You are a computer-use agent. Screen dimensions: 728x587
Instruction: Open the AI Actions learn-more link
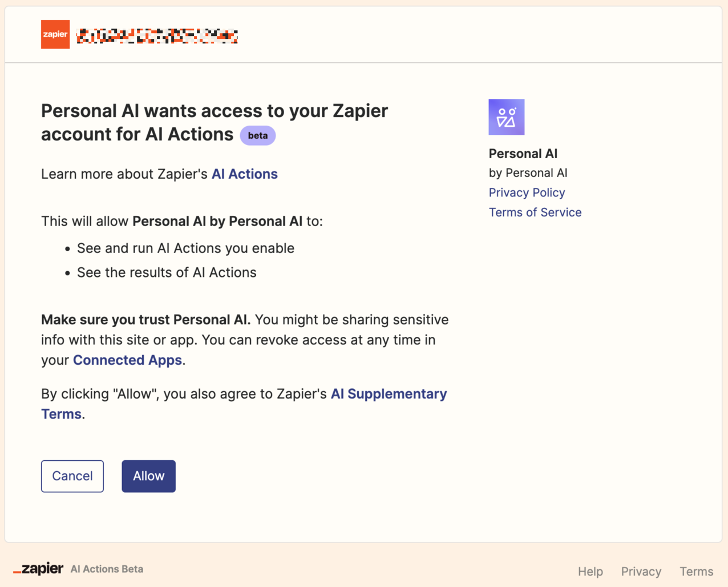pos(244,174)
